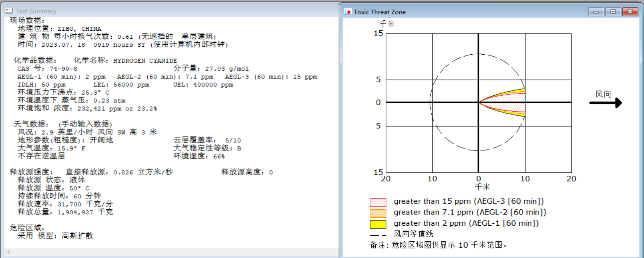Image resolution: width=644 pixels, height=258 pixels.
Task: Click the '风向' label above the arrow
Action: pyautogui.click(x=603, y=94)
